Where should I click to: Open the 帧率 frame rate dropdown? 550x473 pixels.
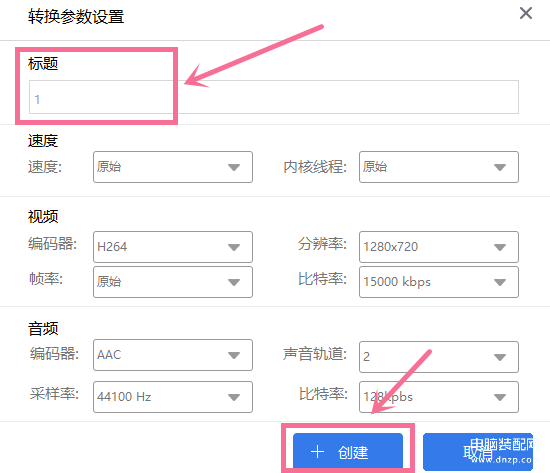click(173, 282)
